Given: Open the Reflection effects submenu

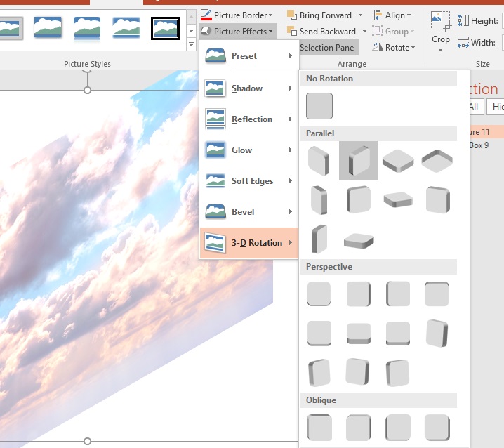Looking at the screenshot, I should 249,119.
